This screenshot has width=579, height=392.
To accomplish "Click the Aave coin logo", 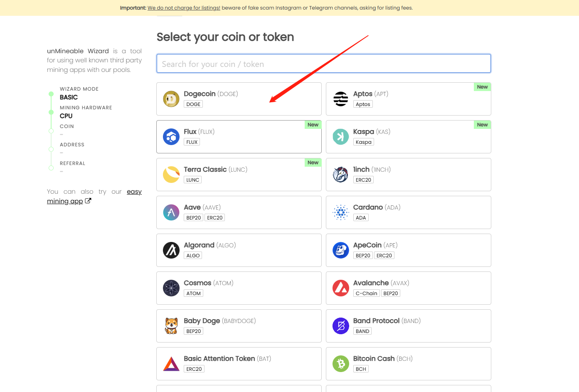I will coord(171,212).
